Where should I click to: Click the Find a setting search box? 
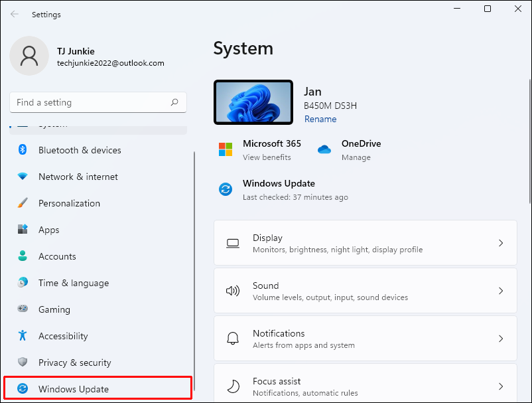pyautogui.click(x=98, y=102)
